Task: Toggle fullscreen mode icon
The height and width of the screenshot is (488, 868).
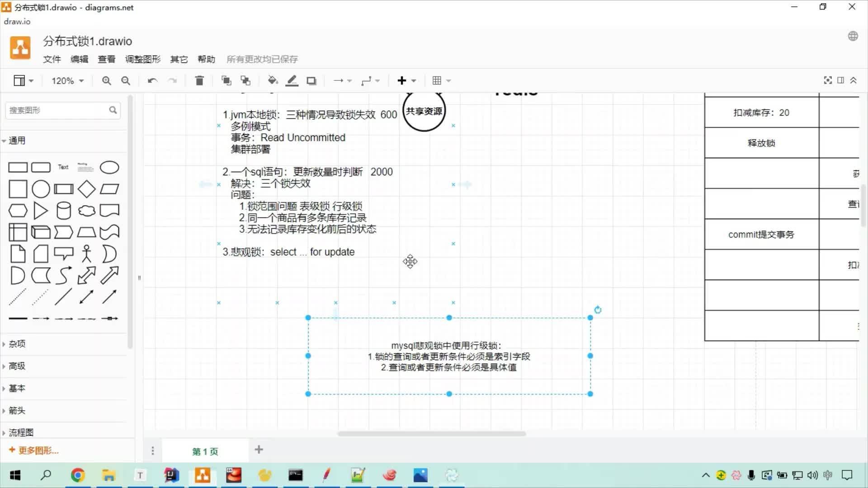Action: pos(828,80)
